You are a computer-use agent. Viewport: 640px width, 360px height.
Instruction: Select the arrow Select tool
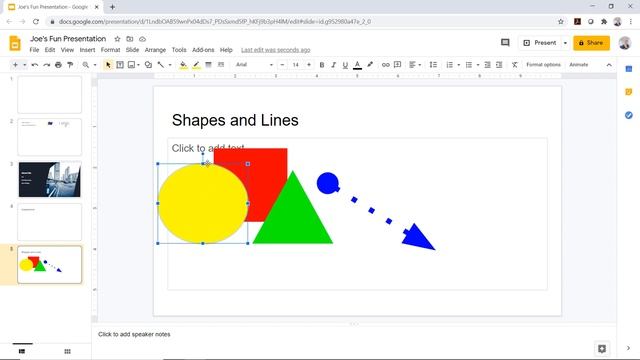tap(108, 65)
